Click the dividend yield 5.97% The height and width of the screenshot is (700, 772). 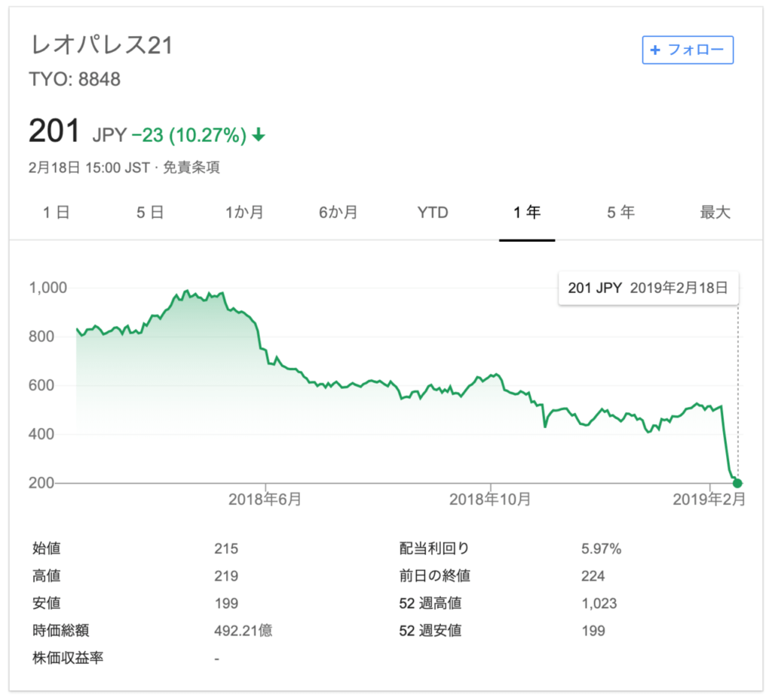click(x=601, y=549)
